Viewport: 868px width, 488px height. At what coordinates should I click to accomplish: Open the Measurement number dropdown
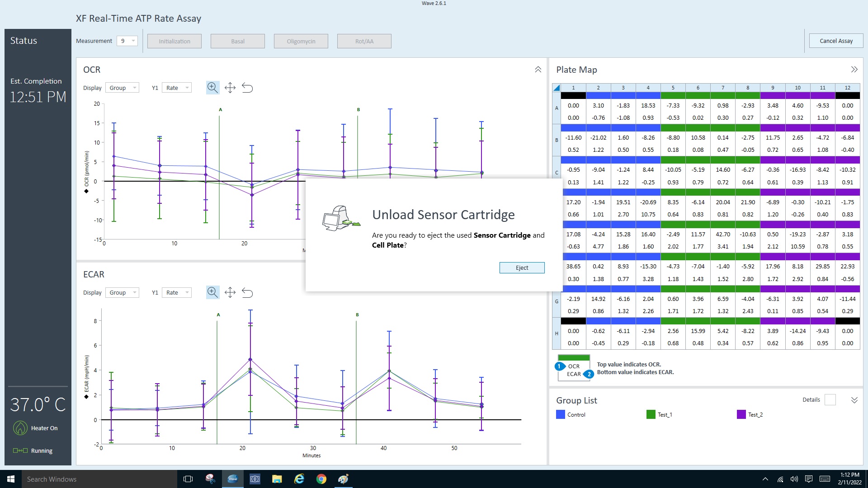click(x=127, y=41)
